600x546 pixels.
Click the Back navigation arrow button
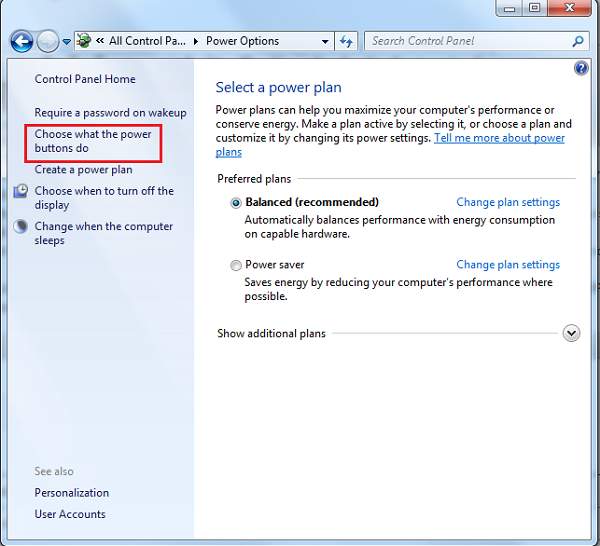(x=22, y=41)
